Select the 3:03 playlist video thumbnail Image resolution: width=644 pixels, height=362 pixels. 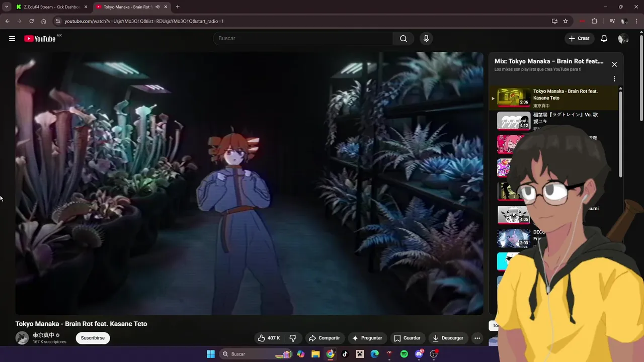click(x=514, y=238)
